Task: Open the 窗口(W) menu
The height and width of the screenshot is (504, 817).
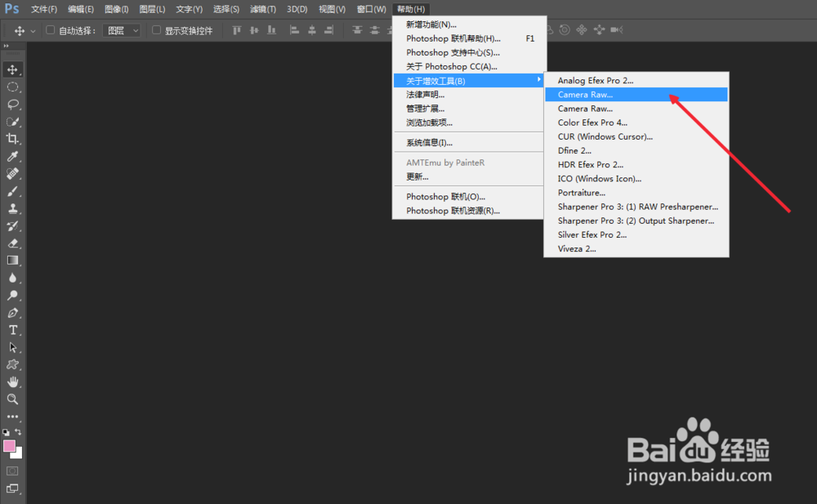Action: point(372,9)
